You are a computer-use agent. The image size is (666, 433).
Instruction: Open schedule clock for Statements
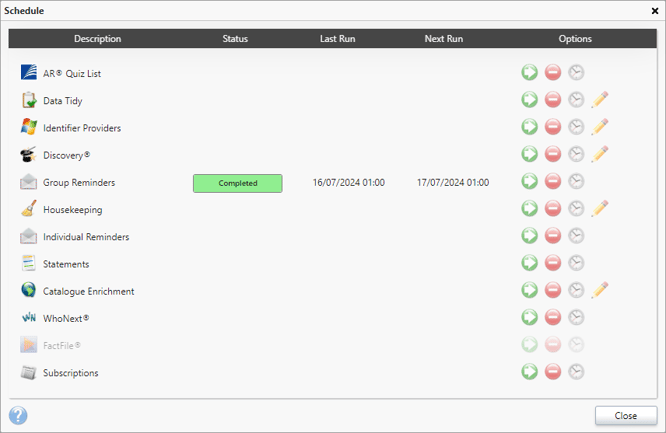click(x=576, y=263)
